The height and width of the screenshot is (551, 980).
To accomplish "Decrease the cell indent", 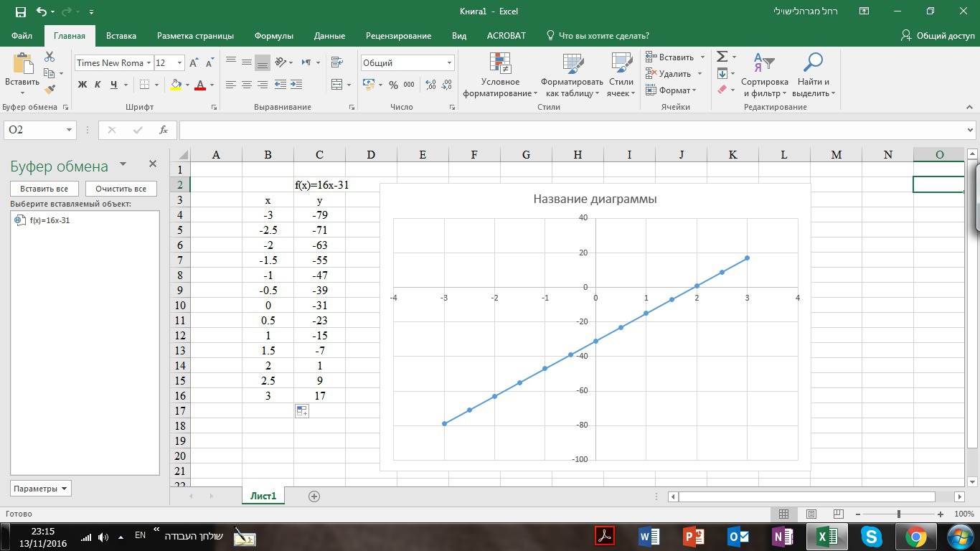I will 280,85.
